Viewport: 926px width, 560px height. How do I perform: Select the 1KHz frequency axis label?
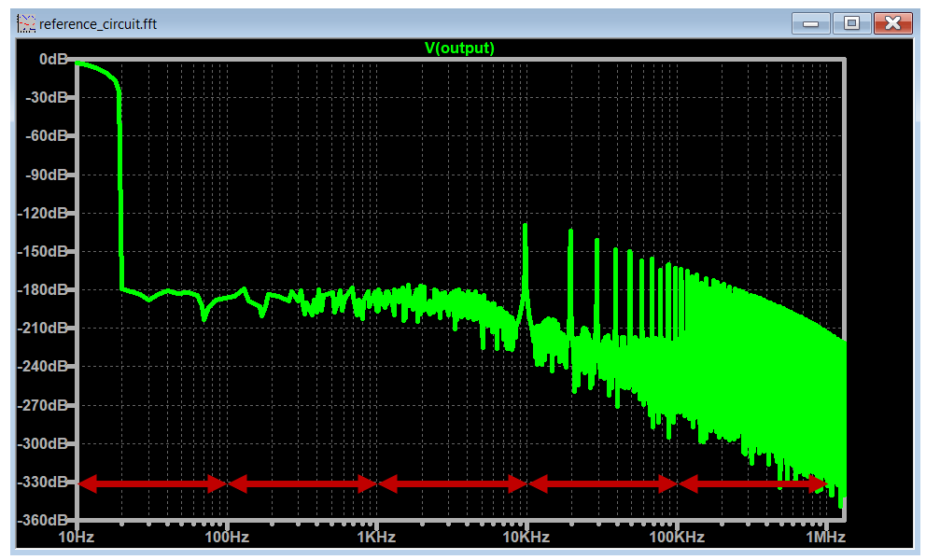(x=376, y=538)
